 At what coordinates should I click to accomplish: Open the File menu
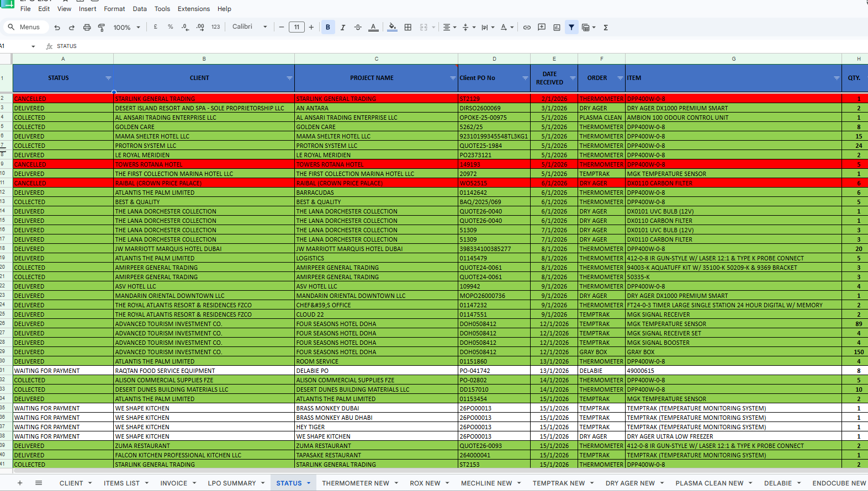(25, 9)
